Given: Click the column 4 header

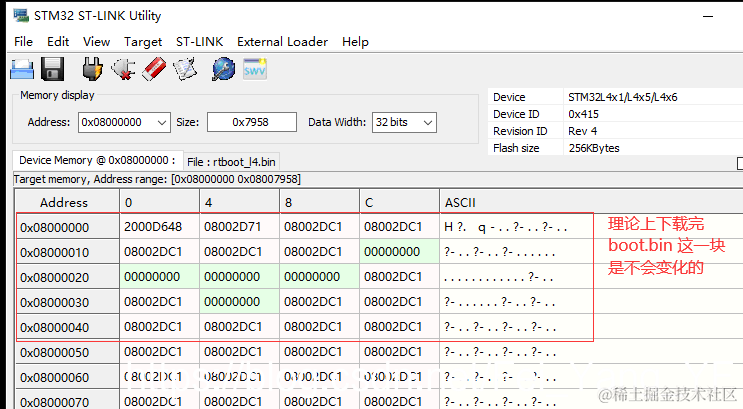Looking at the screenshot, I should click(x=240, y=202).
